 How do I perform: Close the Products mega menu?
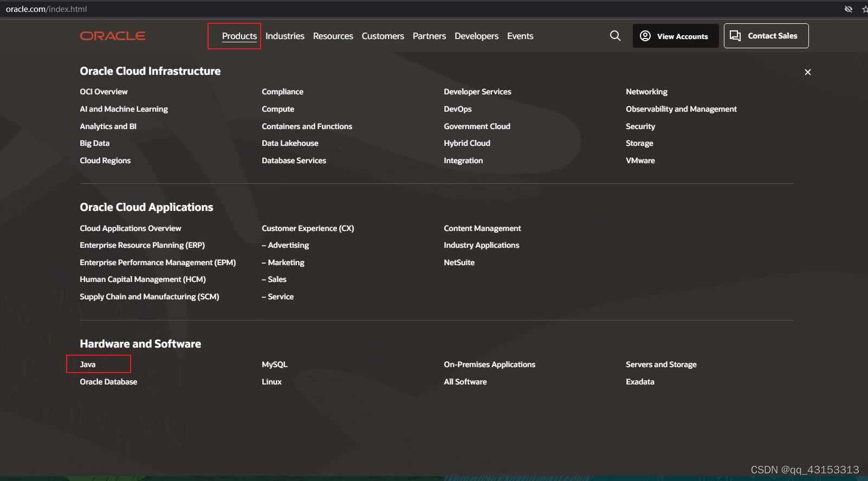[x=807, y=72]
